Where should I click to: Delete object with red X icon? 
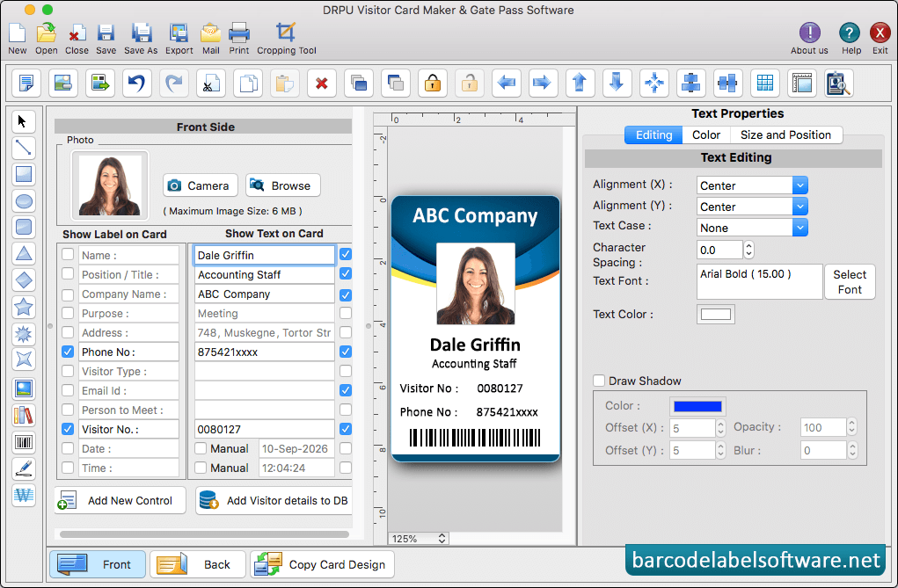tap(322, 83)
